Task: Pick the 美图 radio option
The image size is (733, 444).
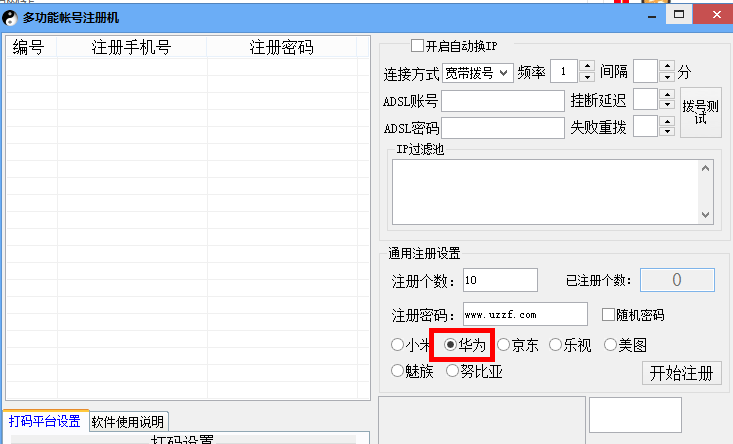Action: pyautogui.click(x=610, y=345)
